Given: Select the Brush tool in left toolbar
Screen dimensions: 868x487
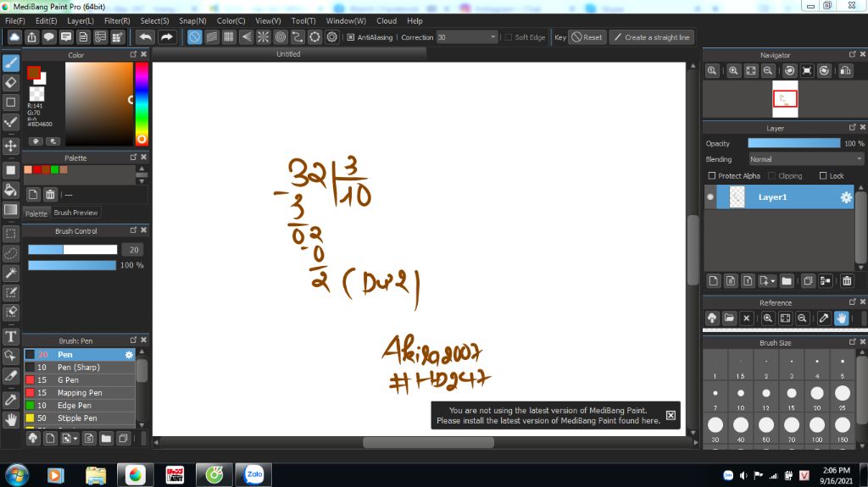Looking at the screenshot, I should click(10, 63).
